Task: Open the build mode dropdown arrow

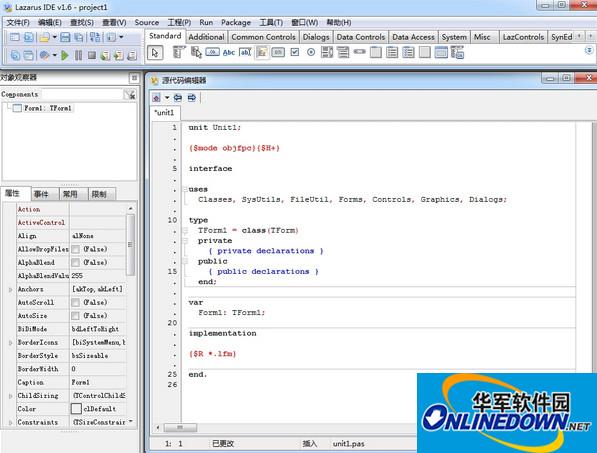Action: (54, 56)
